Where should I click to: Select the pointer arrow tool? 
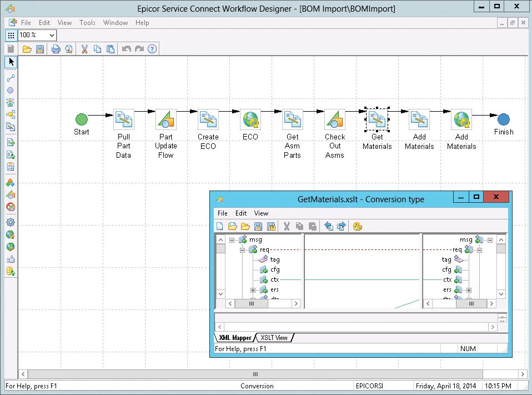tap(11, 62)
